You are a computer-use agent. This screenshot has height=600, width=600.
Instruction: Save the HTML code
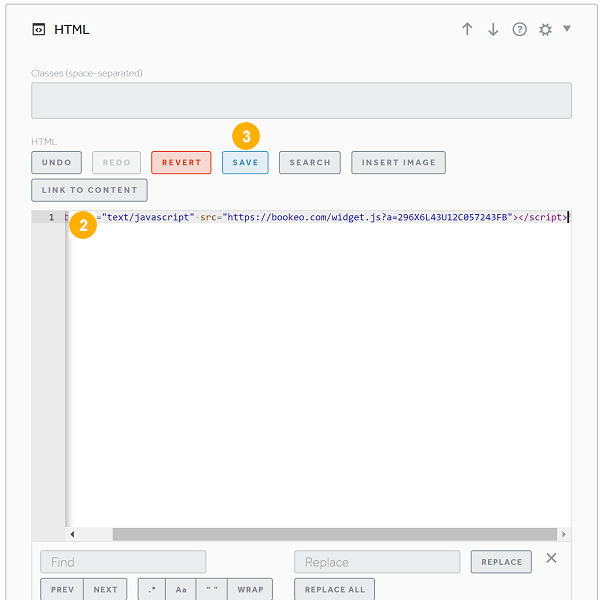tap(245, 162)
